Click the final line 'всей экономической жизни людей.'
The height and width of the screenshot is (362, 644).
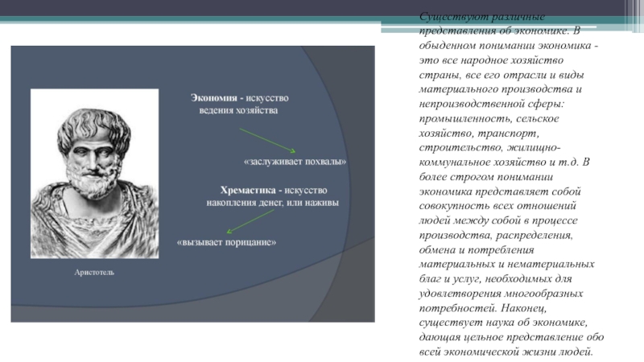506,352
